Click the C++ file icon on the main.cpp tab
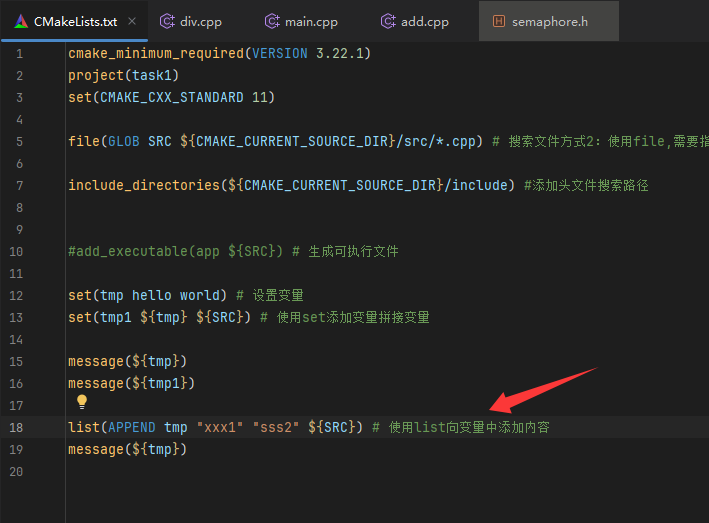 click(272, 21)
